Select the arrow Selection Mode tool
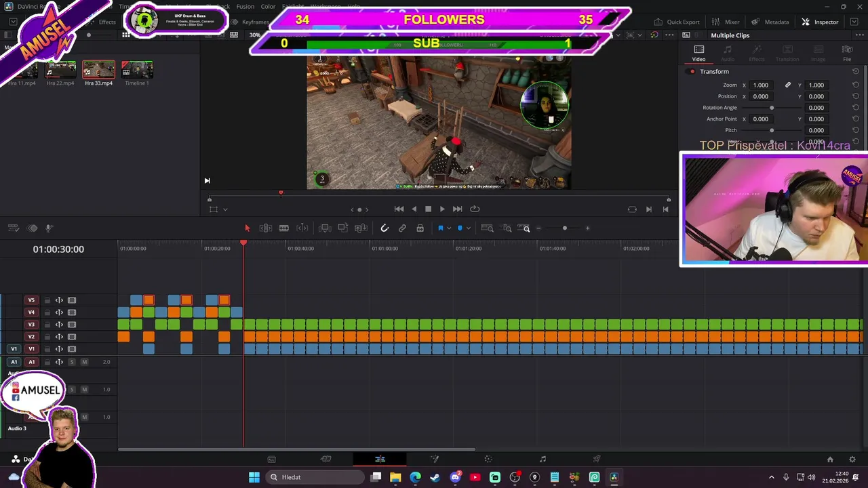 (247, 228)
